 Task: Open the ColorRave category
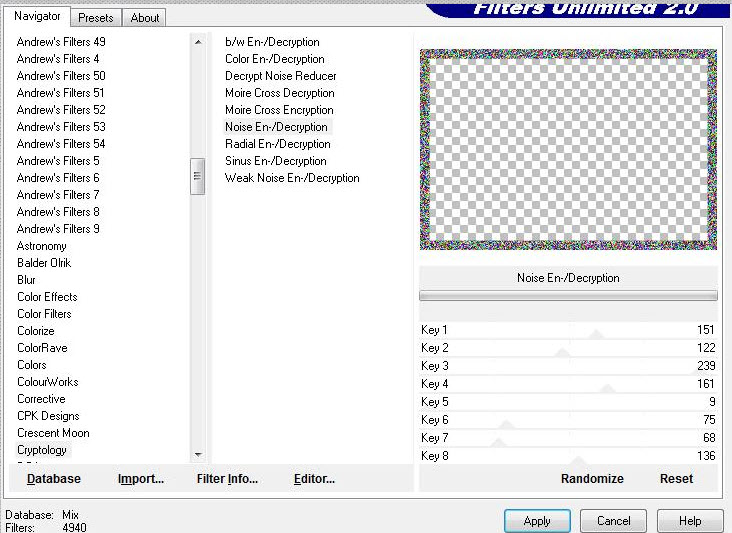[x=42, y=348]
